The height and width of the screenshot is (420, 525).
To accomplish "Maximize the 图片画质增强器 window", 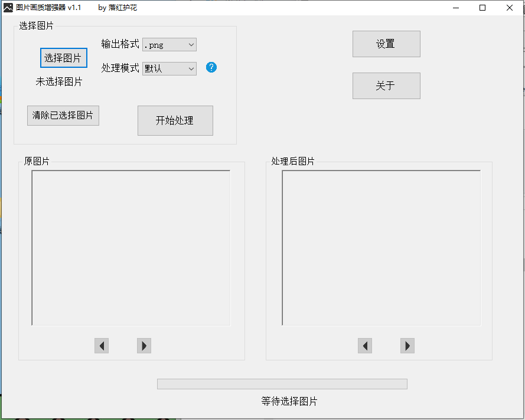I will click(482, 8).
